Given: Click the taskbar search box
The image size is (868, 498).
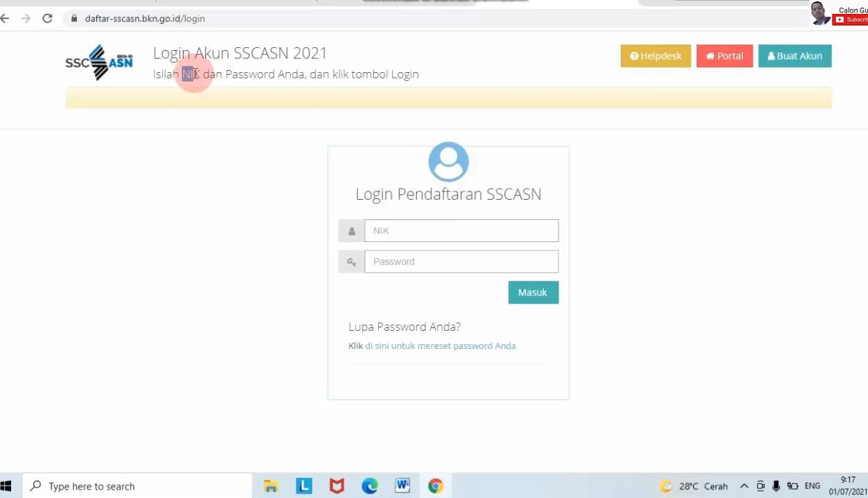Looking at the screenshot, I should pos(137,486).
